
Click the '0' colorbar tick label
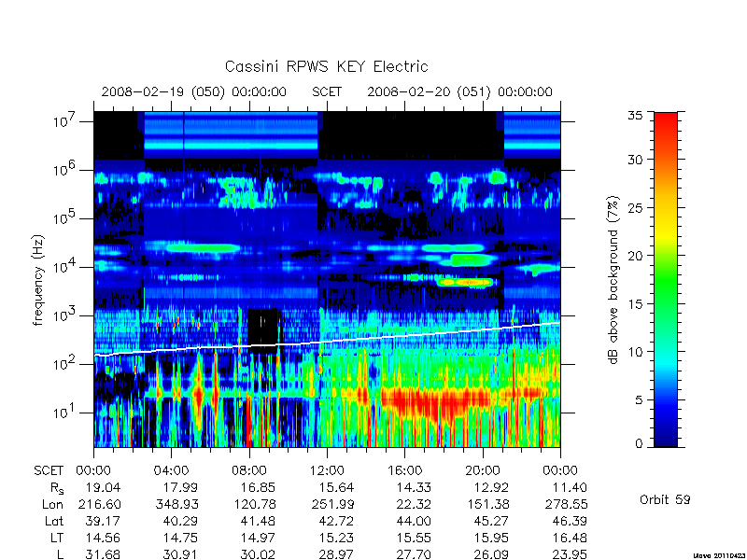pos(639,444)
